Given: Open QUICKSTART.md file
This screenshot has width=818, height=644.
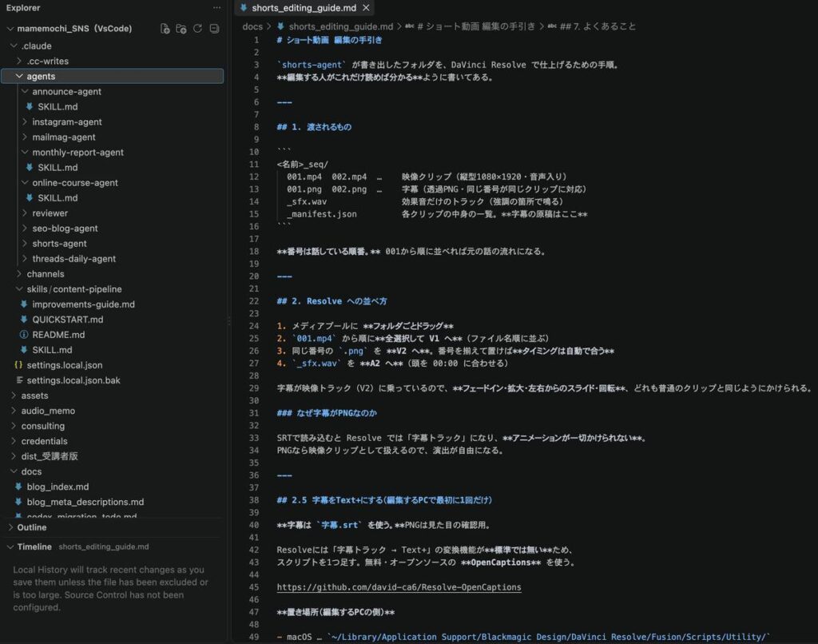Looking at the screenshot, I should coord(68,320).
